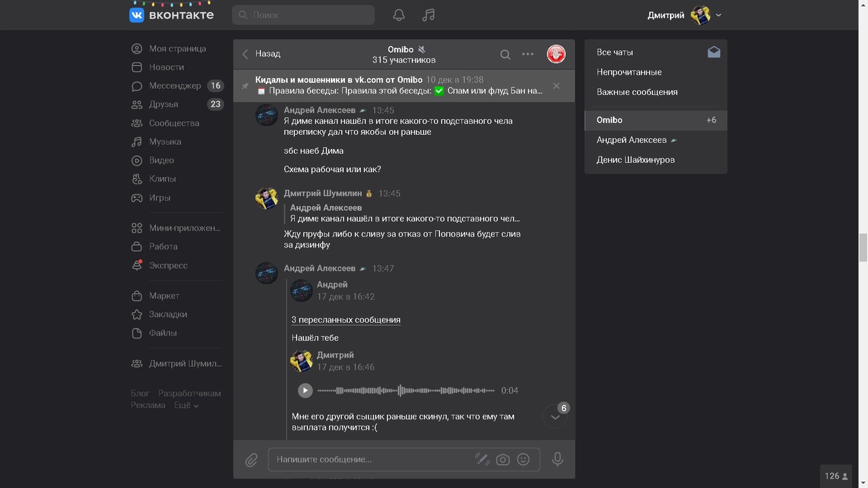
Task: Seek within the voice message waveform
Action: (406, 390)
